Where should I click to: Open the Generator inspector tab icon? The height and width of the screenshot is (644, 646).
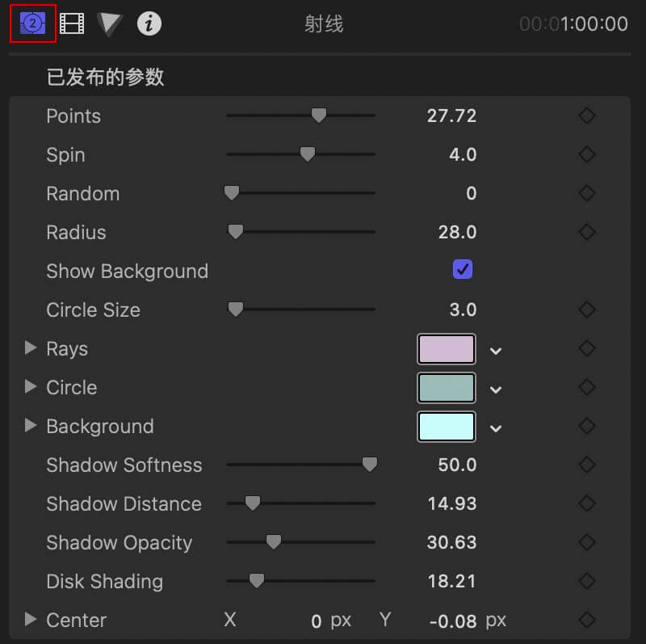tap(32, 23)
